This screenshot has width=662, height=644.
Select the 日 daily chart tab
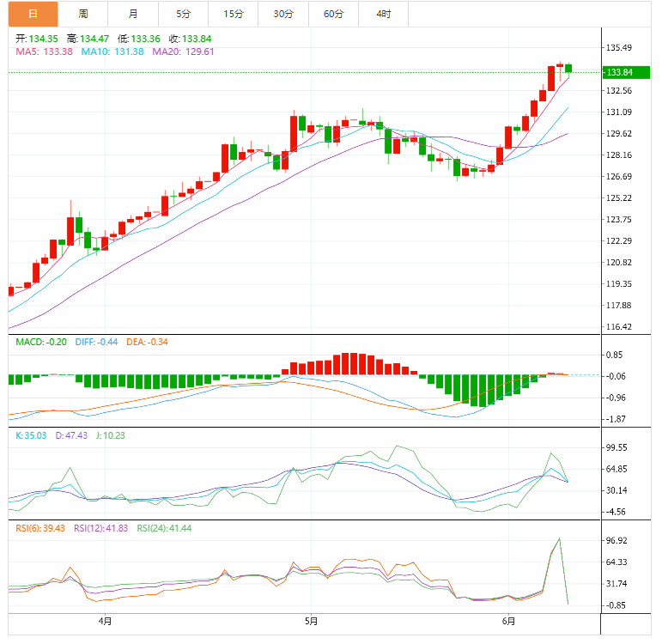(x=33, y=14)
